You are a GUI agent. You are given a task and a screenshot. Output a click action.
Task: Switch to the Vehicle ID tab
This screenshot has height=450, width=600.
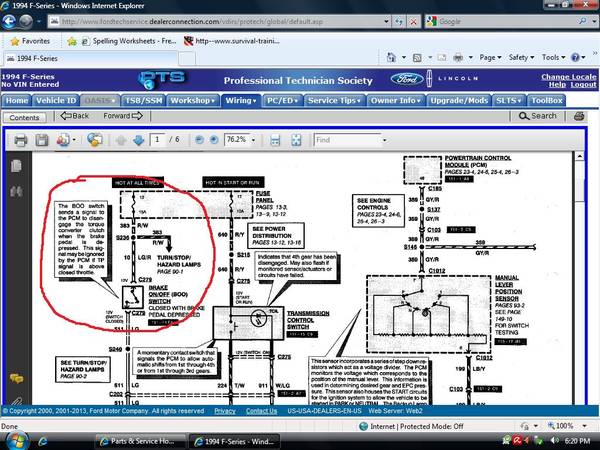tap(56, 100)
